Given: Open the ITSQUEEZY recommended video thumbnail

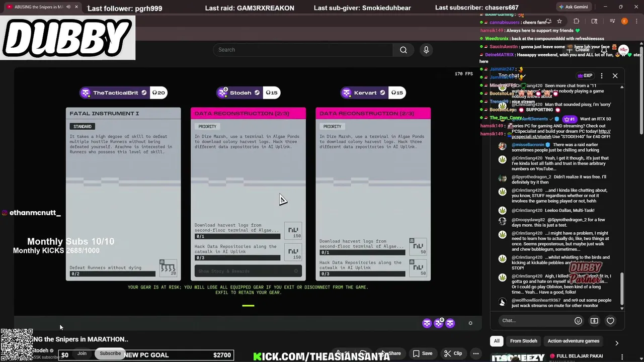Looking at the screenshot, I should click(x=517, y=357).
